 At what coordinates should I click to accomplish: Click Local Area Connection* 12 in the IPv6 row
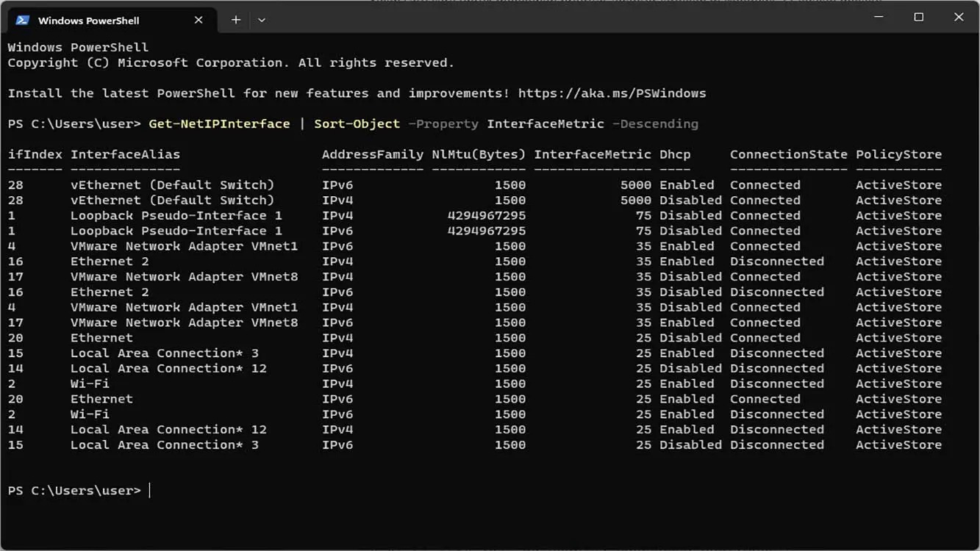coord(168,368)
